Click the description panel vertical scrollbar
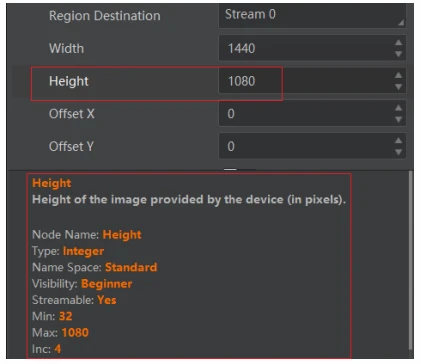Screen dimensions: 421x364 click(x=411, y=261)
